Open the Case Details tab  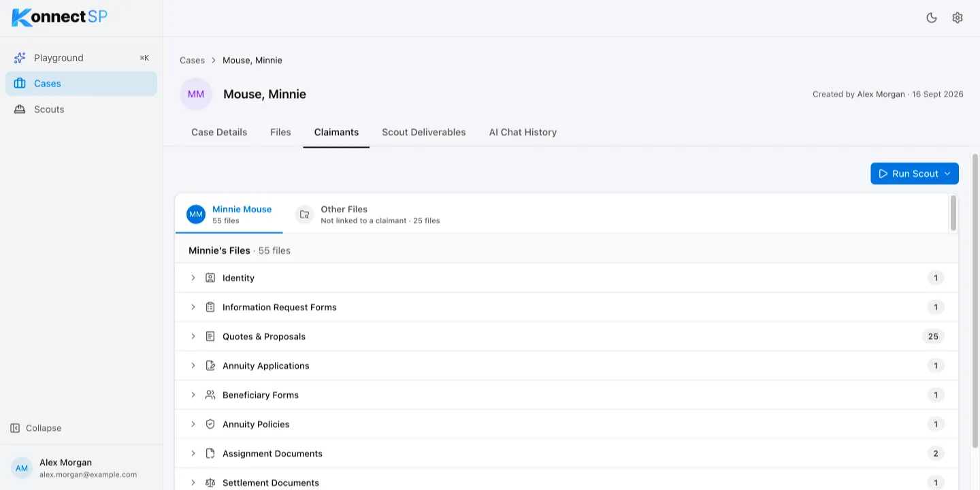click(x=219, y=132)
